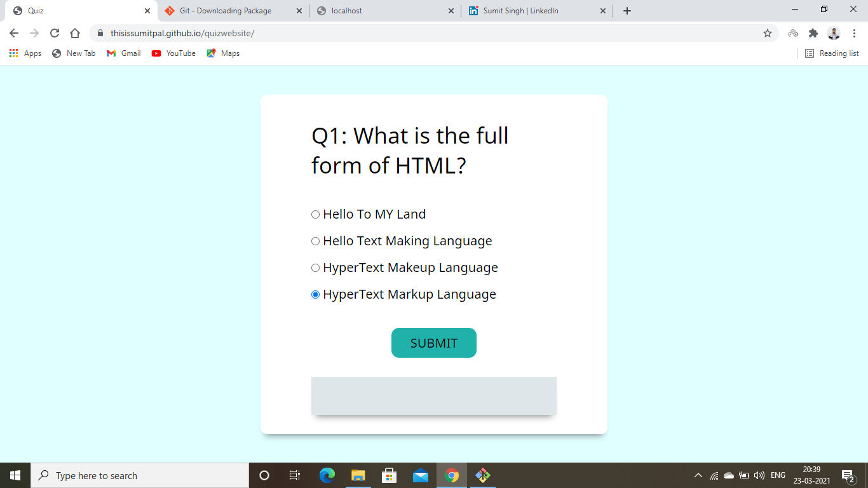The width and height of the screenshot is (868, 488).
Task: Open the YouTube bookmark
Action: [x=173, y=53]
